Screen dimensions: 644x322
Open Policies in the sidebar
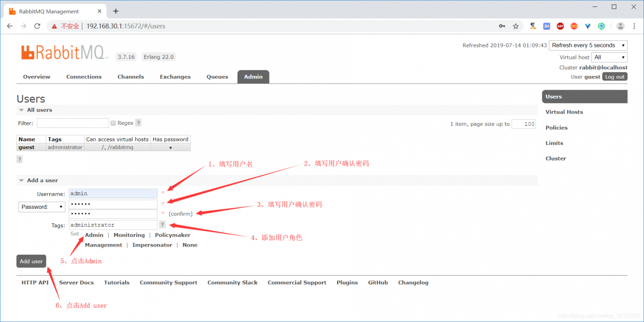pyautogui.click(x=556, y=128)
